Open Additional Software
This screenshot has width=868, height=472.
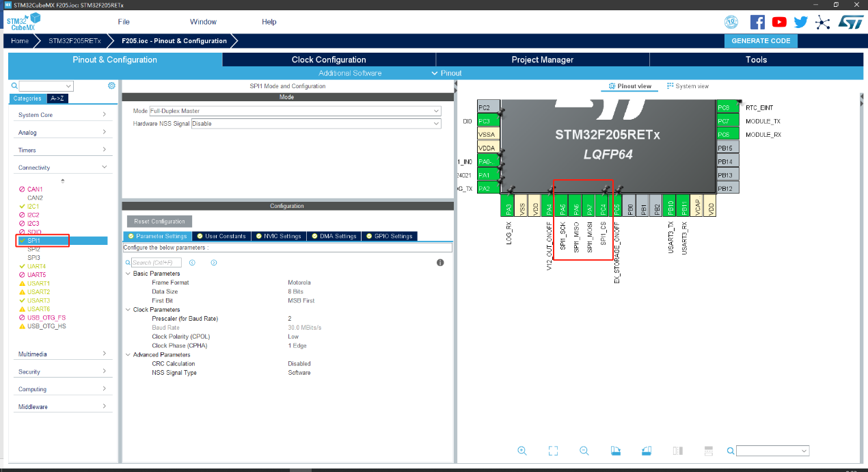[350, 73]
